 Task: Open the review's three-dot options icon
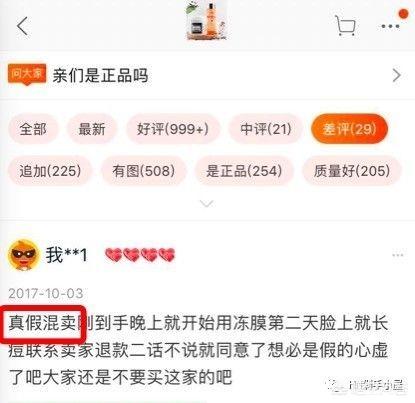(x=398, y=255)
